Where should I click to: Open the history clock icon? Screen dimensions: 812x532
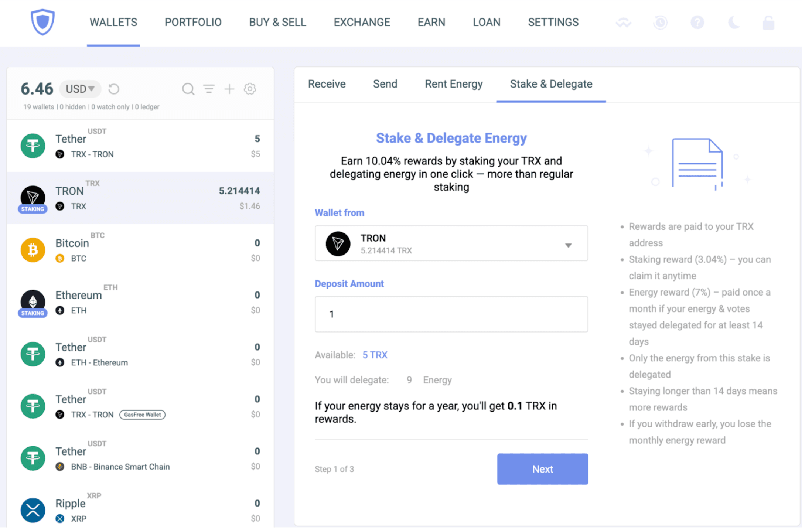click(x=660, y=23)
